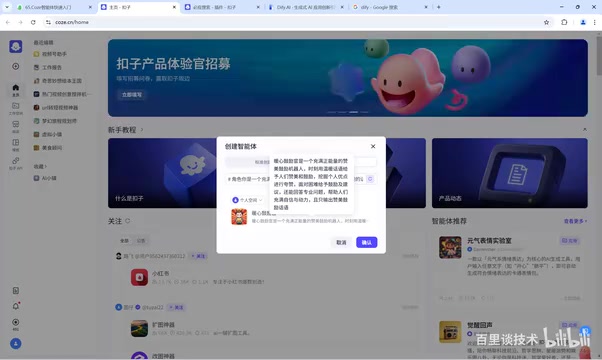
Task: Open the 觉醒回声 agent card
Action: click(x=510, y=338)
